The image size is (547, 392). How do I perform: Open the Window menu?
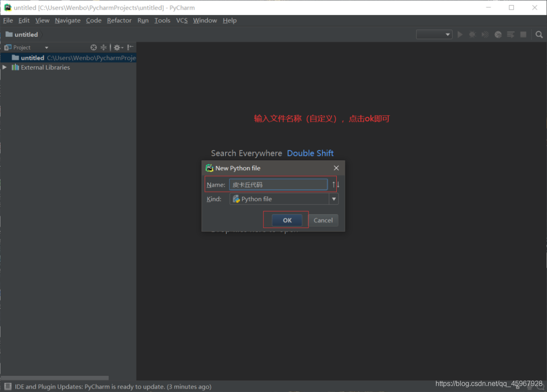[x=205, y=20]
